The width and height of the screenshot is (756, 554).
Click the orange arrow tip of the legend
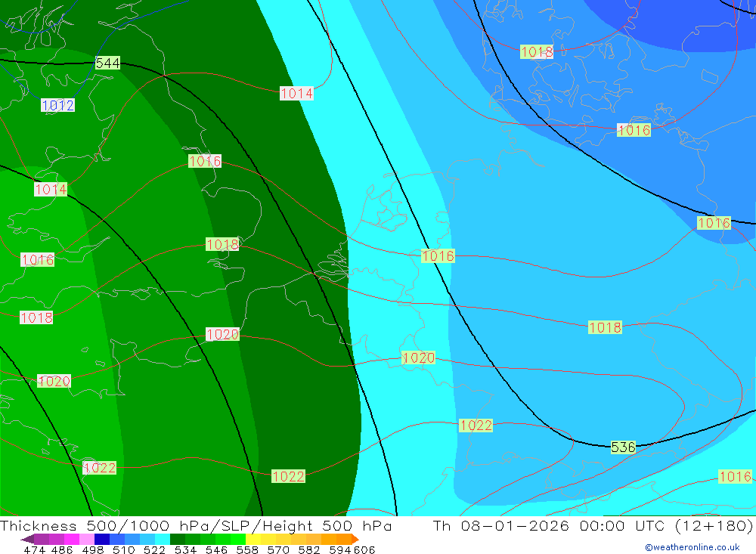(x=355, y=539)
